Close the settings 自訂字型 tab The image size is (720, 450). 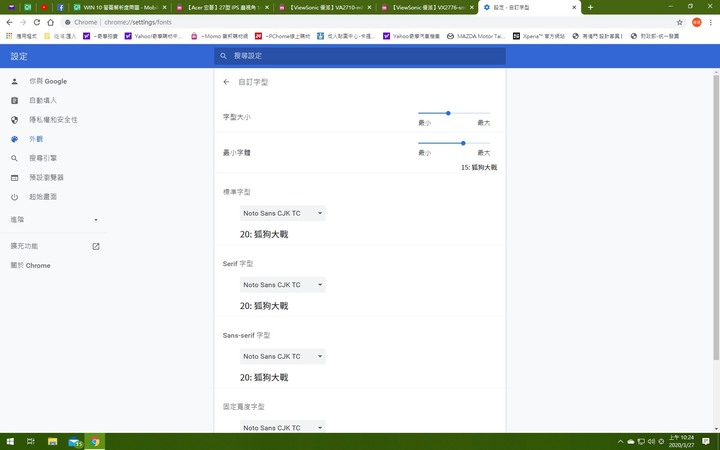(x=574, y=7)
